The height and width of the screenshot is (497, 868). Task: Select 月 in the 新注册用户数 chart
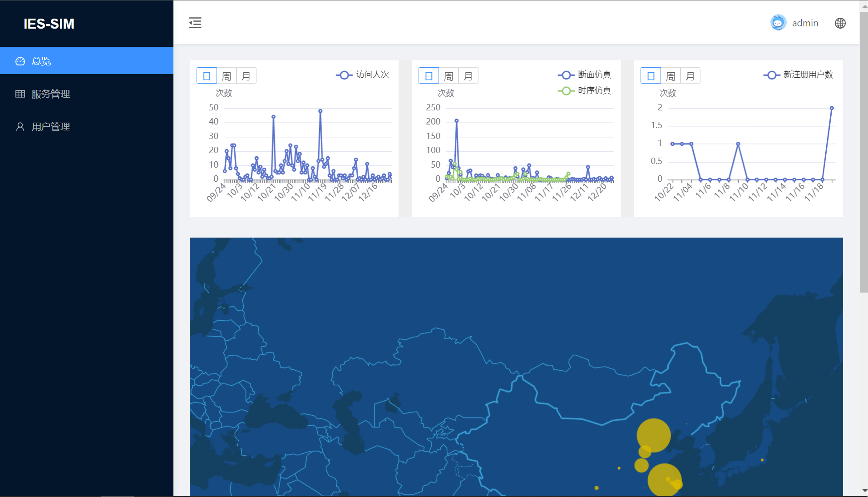point(690,76)
